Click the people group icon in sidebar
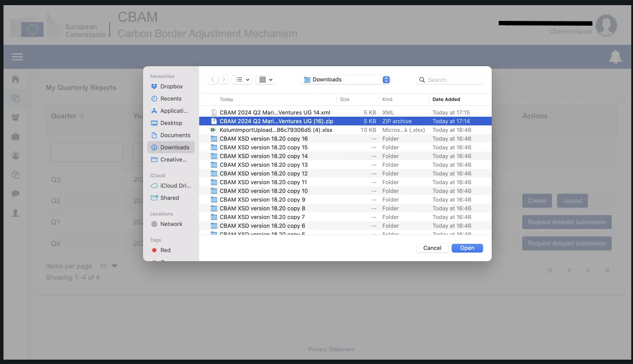 click(x=16, y=117)
